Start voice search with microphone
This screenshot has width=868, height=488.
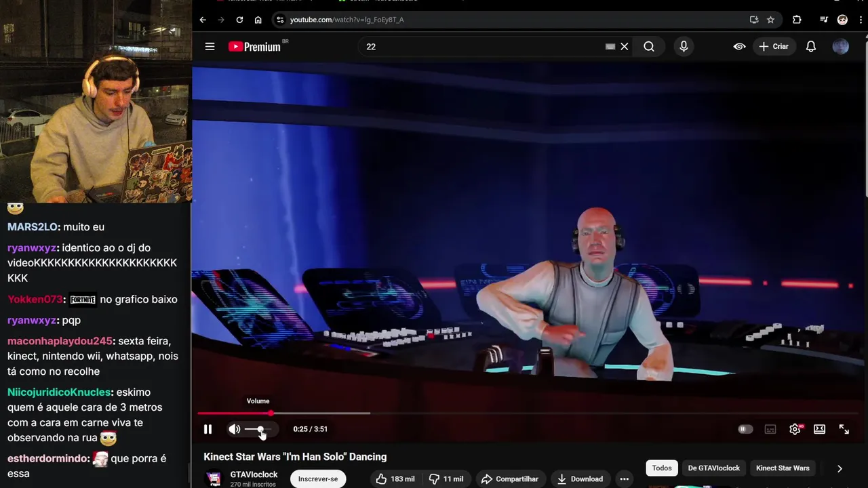[684, 46]
